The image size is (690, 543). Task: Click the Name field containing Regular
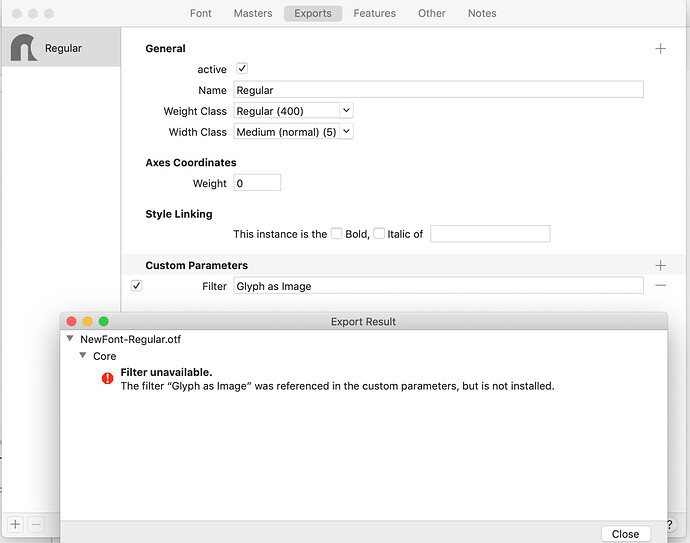coord(438,90)
